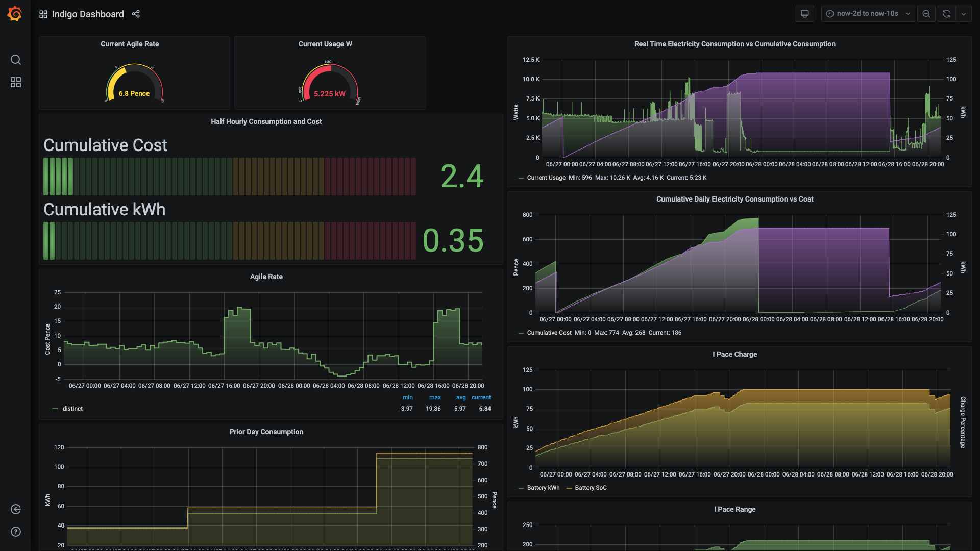The height and width of the screenshot is (551, 980).
Task: Sort legend by the current column
Action: coord(481,397)
